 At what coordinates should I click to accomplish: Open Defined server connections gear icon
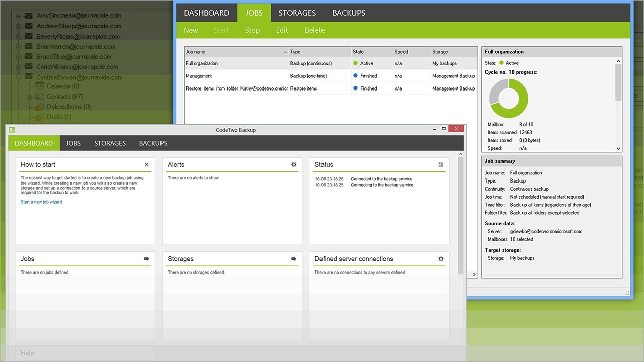[441, 259]
